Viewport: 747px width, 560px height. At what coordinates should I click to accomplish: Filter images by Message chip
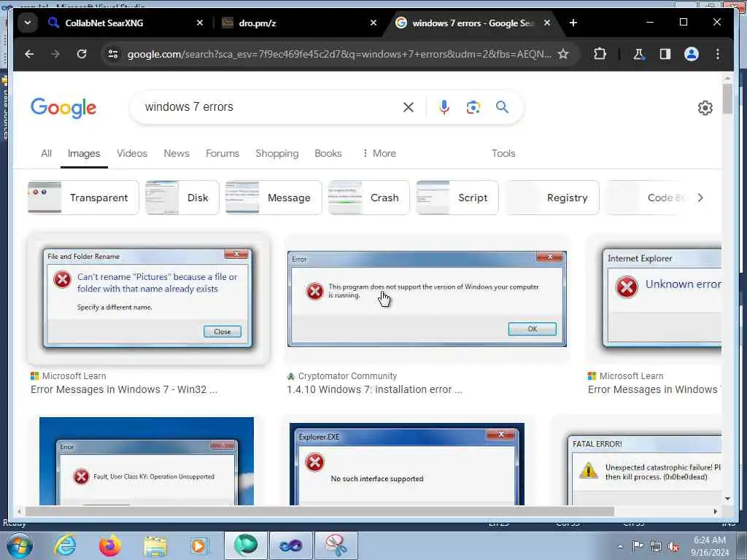274,198
